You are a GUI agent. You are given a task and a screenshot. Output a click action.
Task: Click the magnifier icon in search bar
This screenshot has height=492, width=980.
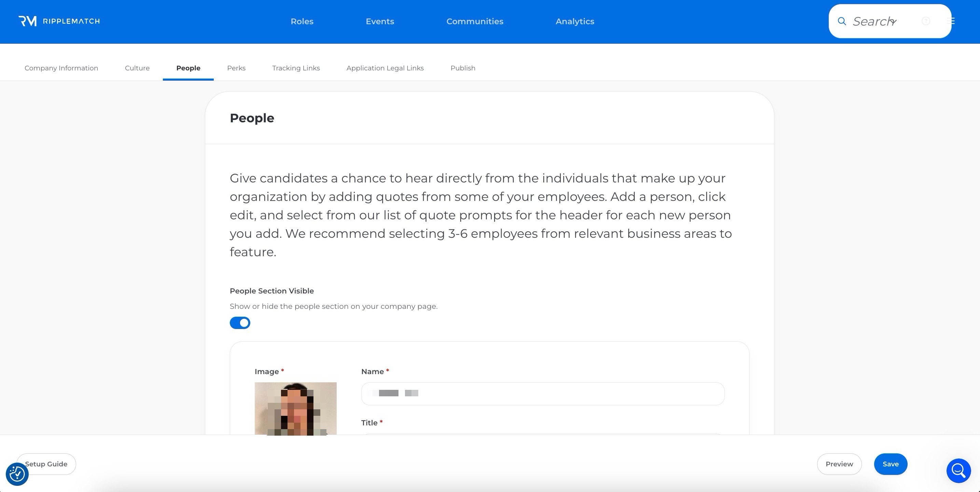tap(842, 21)
